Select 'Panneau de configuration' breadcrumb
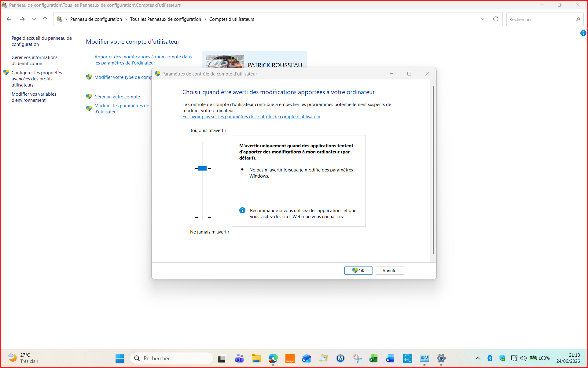Viewport: 588px width, 368px height. click(x=96, y=19)
